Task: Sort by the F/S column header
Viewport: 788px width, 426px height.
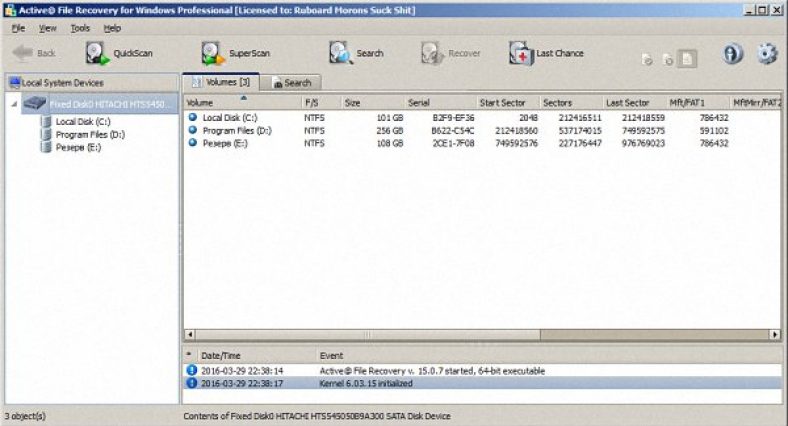Action: 322,102
